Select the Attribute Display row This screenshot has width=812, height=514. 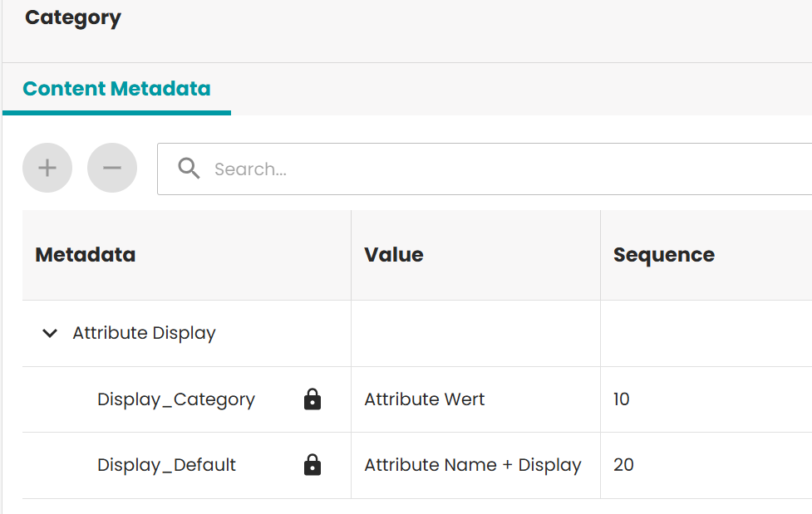click(143, 333)
